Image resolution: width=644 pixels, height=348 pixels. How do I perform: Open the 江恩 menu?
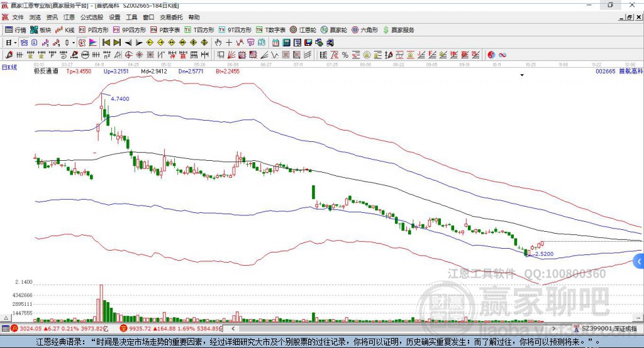click(x=69, y=17)
